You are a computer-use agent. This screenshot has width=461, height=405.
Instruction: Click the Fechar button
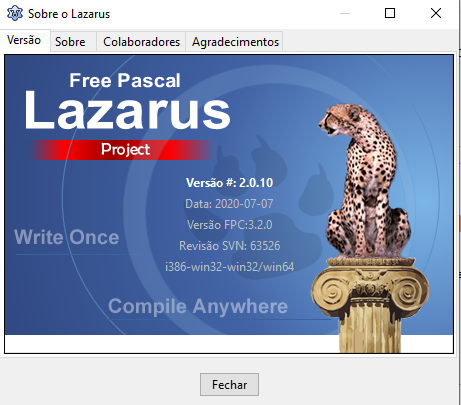(229, 384)
